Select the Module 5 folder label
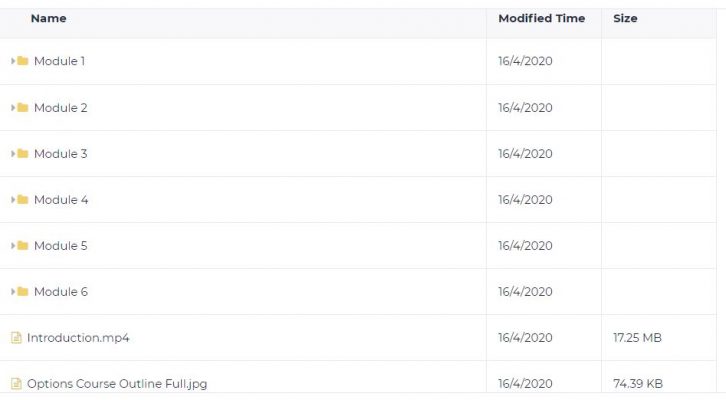726x400 pixels. coord(61,245)
